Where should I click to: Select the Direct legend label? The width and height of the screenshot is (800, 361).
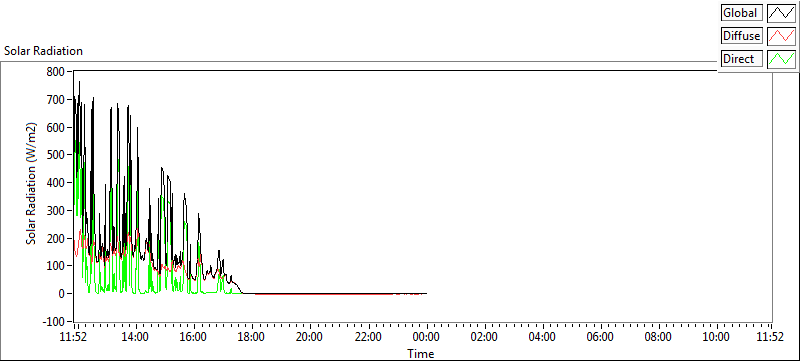[x=742, y=59]
